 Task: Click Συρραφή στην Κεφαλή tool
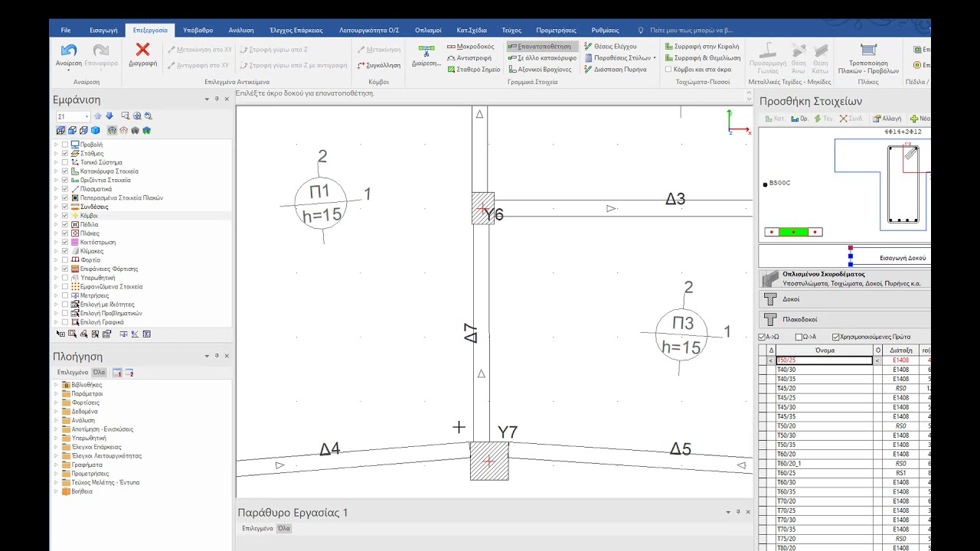point(701,47)
